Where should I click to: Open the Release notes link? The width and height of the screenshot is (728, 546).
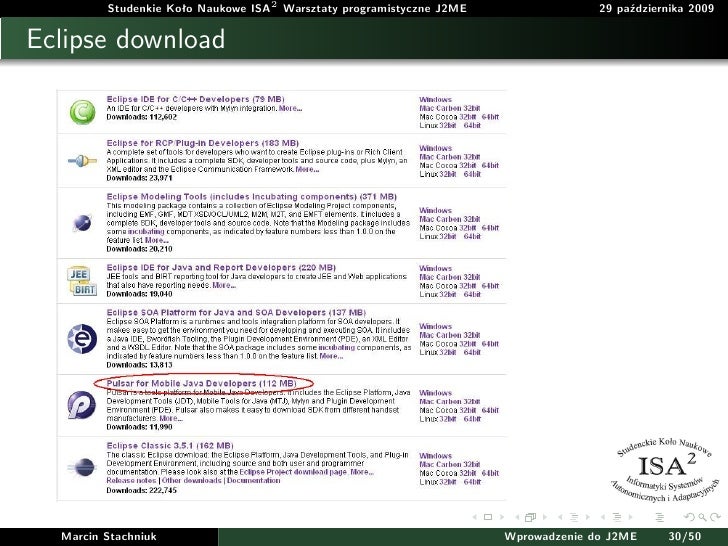pos(131,481)
